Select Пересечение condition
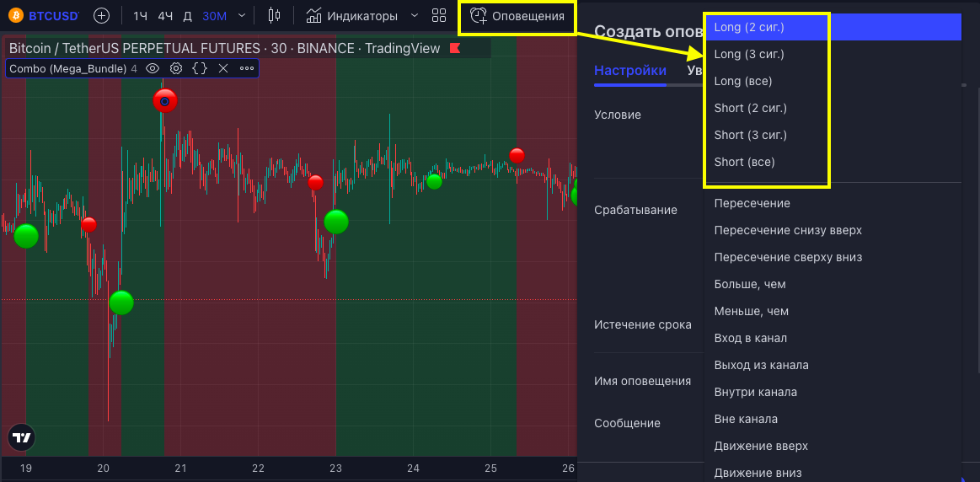980x482 pixels. (832, 203)
